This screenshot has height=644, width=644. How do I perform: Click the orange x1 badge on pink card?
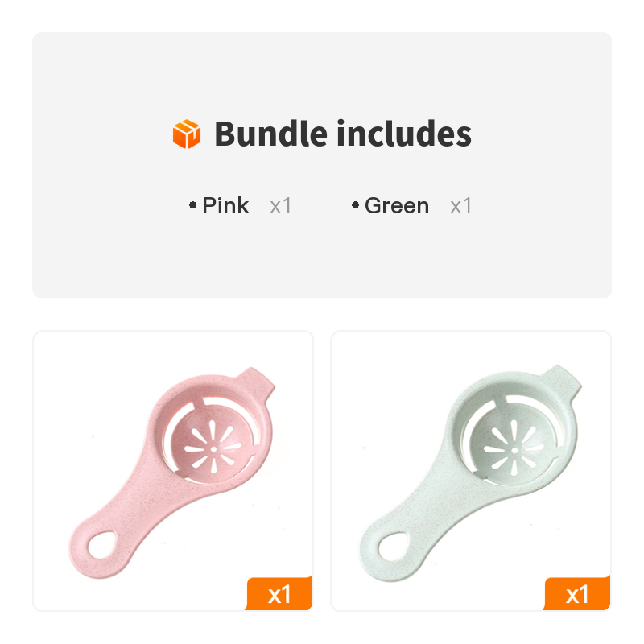tap(279, 593)
